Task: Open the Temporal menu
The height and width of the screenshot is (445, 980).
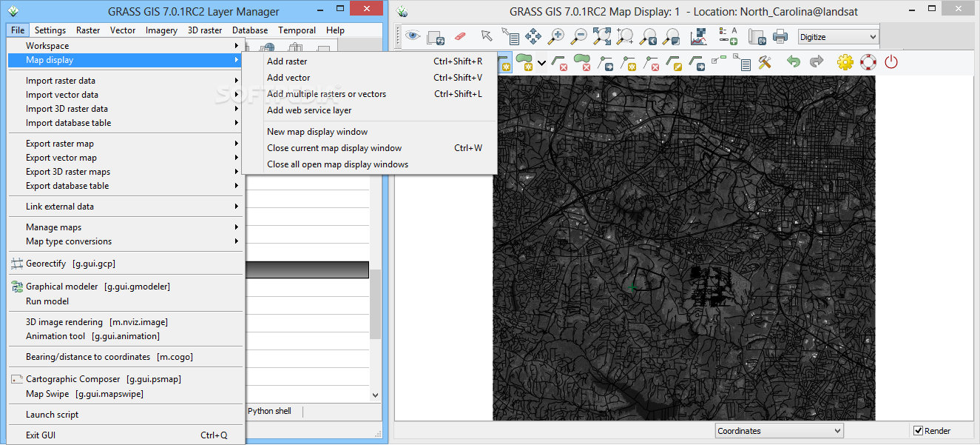Action: coord(297,30)
